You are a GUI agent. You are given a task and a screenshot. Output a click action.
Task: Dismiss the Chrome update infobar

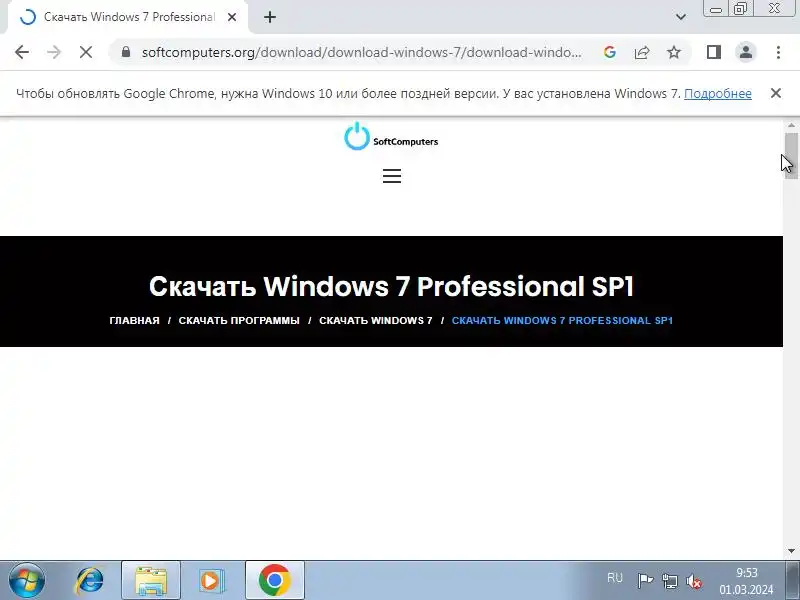776,93
